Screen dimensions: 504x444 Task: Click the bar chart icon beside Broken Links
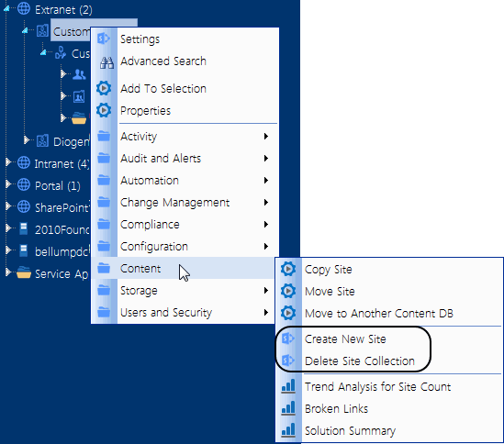[288, 408]
